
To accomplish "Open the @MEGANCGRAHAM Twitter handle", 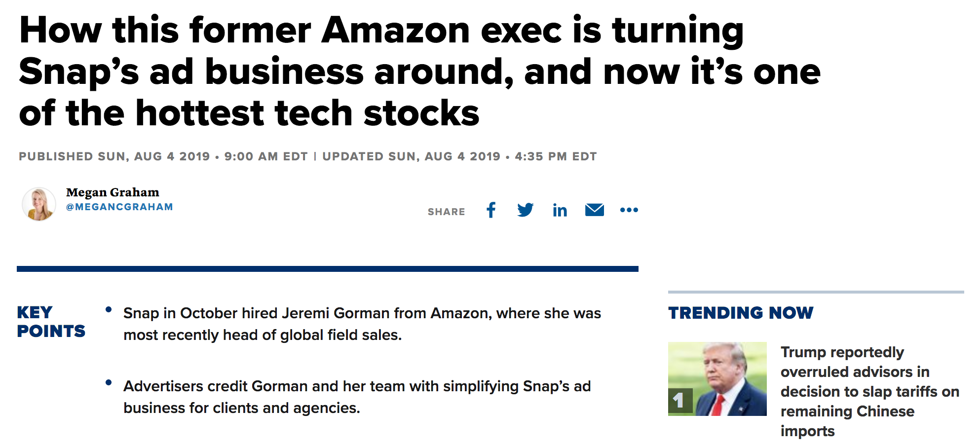I will (x=119, y=207).
